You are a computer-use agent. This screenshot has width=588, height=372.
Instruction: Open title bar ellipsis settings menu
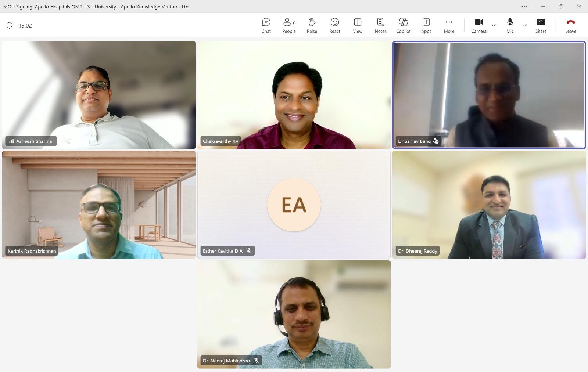(524, 6)
